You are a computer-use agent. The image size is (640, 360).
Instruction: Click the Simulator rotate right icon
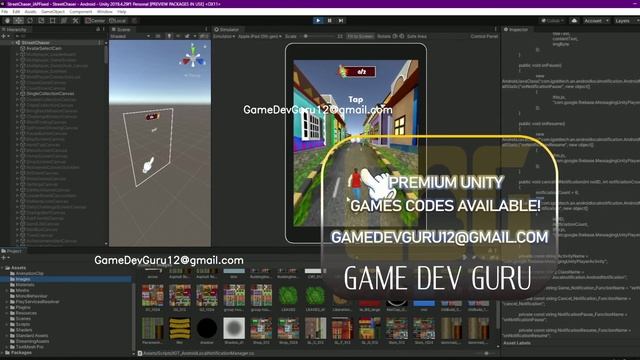402,36
